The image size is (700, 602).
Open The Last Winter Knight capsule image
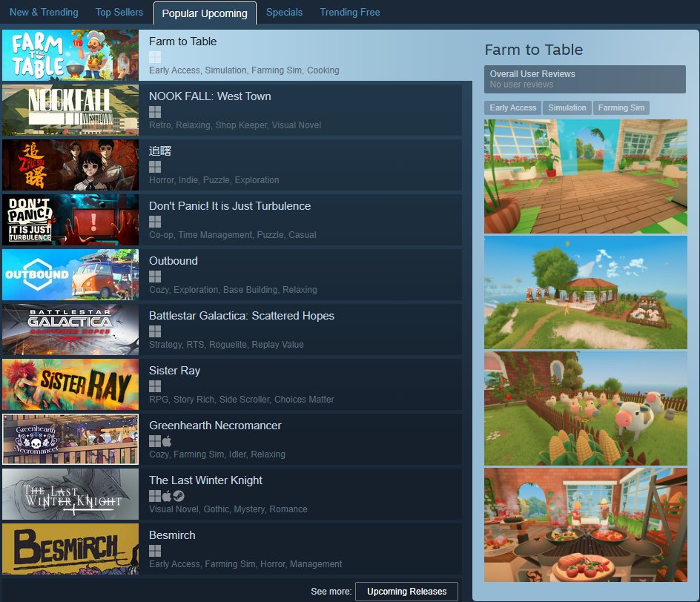(70, 494)
